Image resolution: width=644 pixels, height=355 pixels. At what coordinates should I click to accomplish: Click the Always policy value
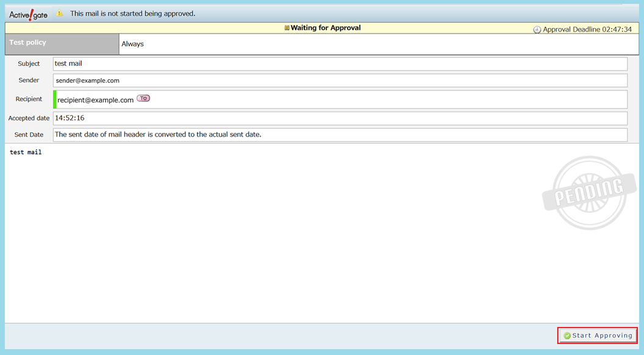tap(133, 44)
